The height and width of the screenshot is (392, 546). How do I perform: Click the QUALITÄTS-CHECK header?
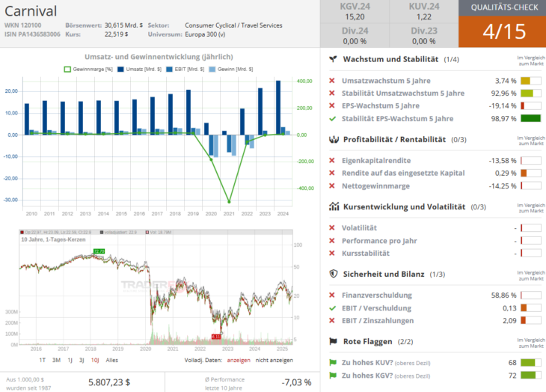(504, 7)
